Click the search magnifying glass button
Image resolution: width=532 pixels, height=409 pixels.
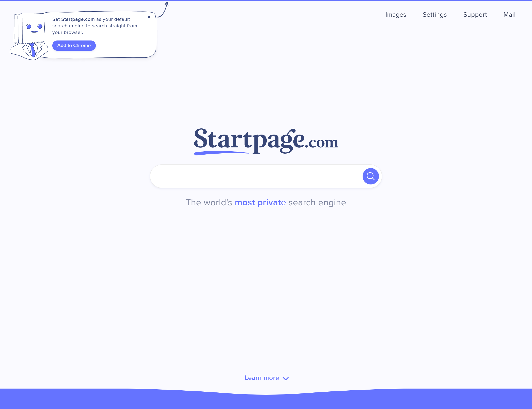pyautogui.click(x=370, y=176)
